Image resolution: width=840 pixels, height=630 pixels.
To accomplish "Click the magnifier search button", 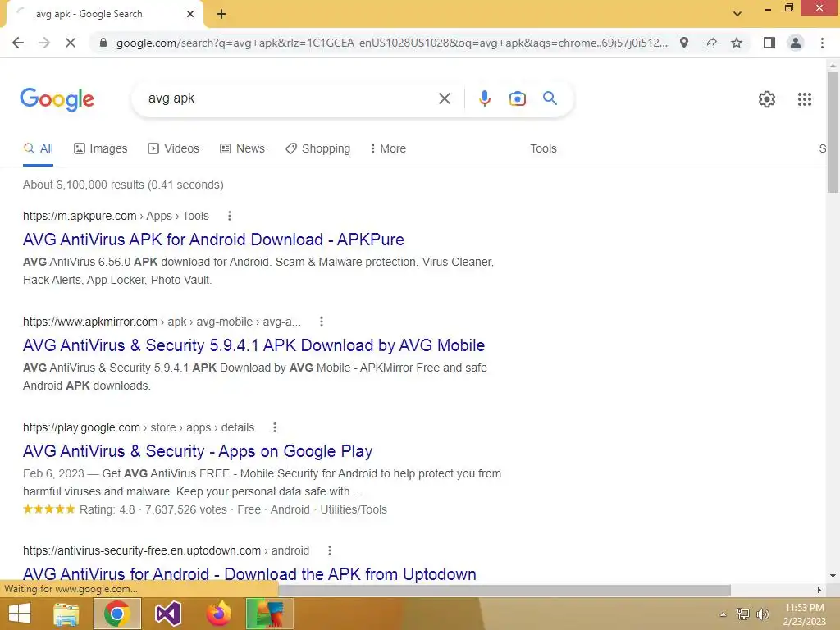I will (x=550, y=98).
